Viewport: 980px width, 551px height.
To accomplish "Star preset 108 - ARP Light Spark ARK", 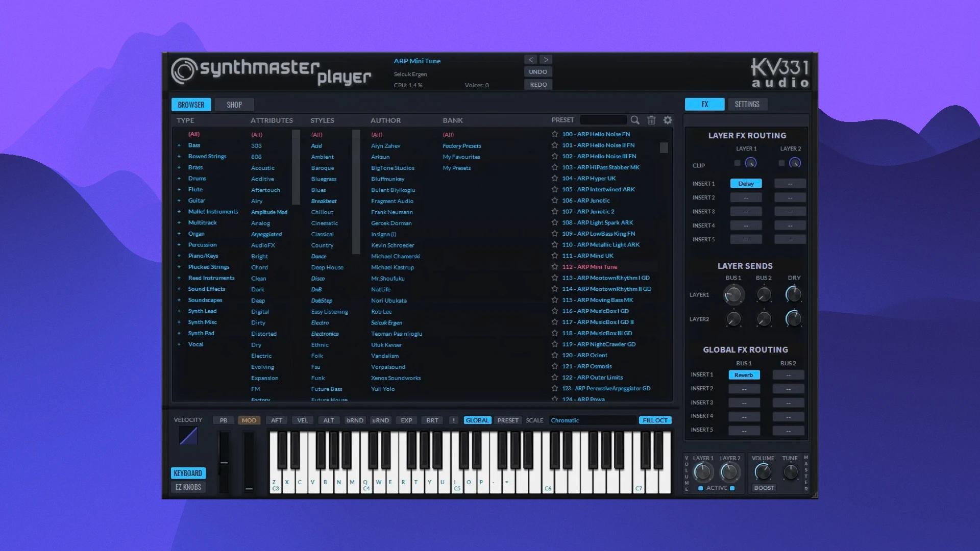I will pyautogui.click(x=555, y=222).
